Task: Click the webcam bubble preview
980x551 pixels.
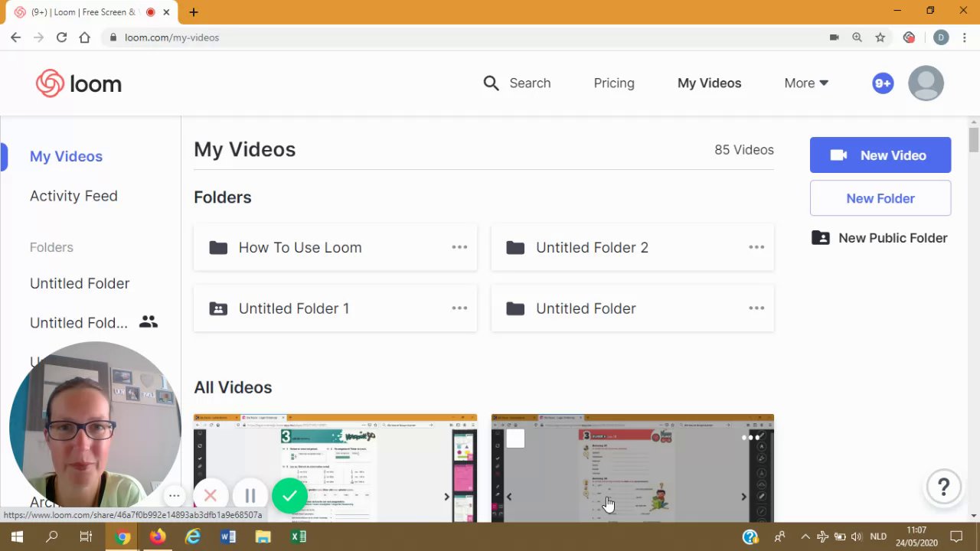Action: click(95, 426)
